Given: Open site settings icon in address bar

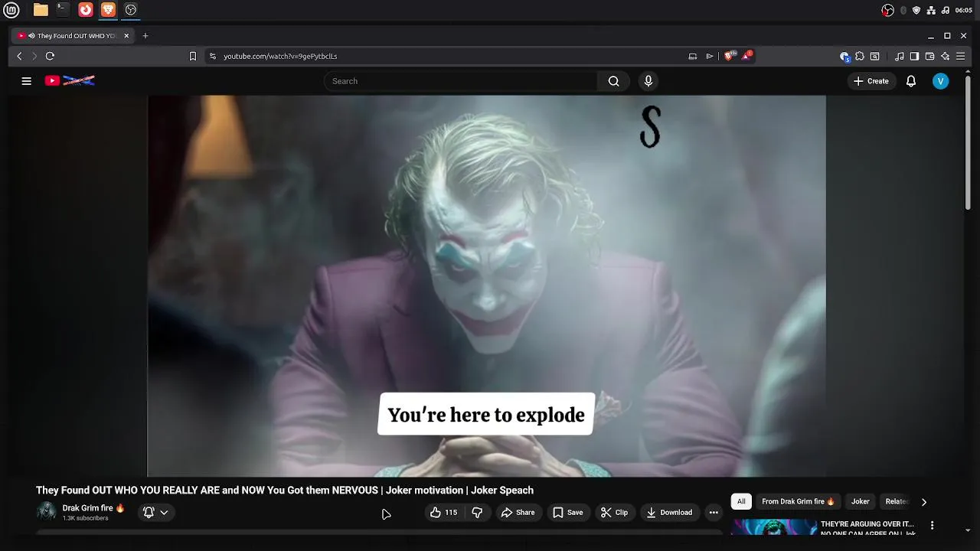Looking at the screenshot, I should [213, 56].
